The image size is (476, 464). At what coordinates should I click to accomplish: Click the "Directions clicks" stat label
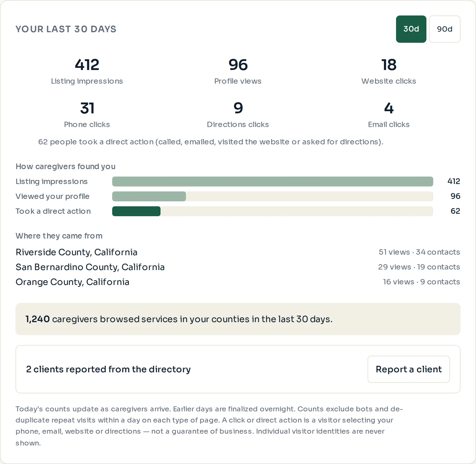238,125
